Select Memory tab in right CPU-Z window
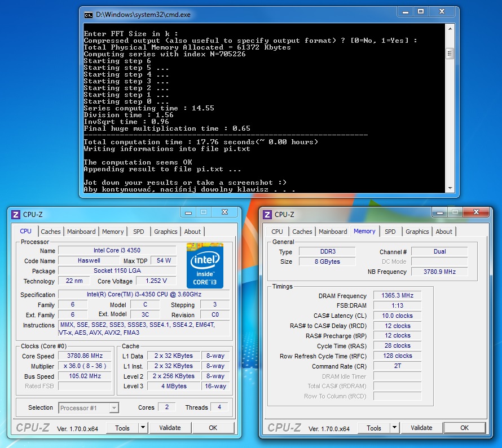The width and height of the screenshot is (502, 448). (x=364, y=231)
